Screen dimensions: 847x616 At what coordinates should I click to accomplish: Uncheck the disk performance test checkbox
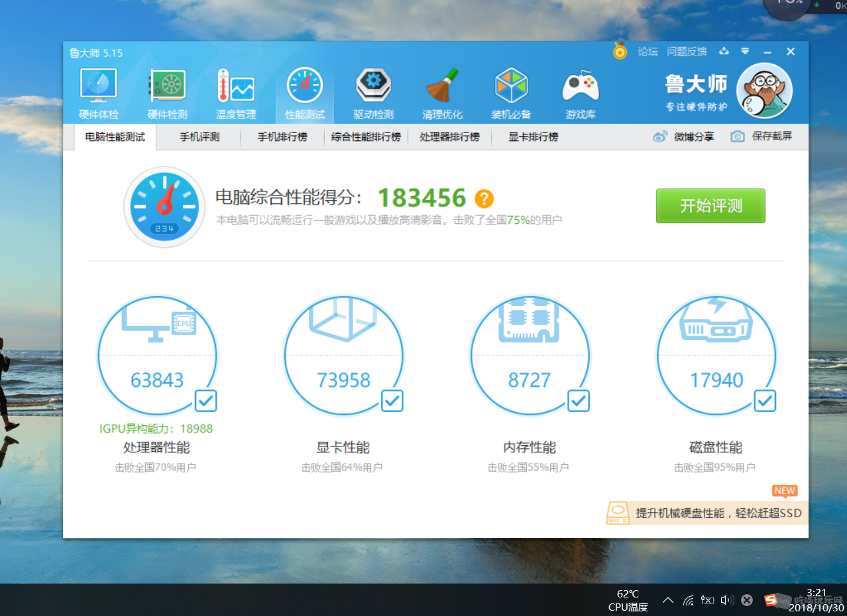tap(765, 400)
